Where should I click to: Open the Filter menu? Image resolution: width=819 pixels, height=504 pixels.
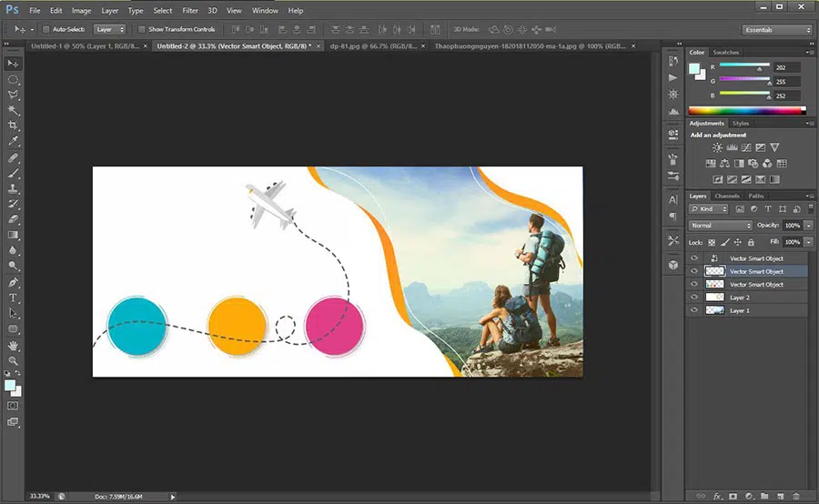point(189,10)
